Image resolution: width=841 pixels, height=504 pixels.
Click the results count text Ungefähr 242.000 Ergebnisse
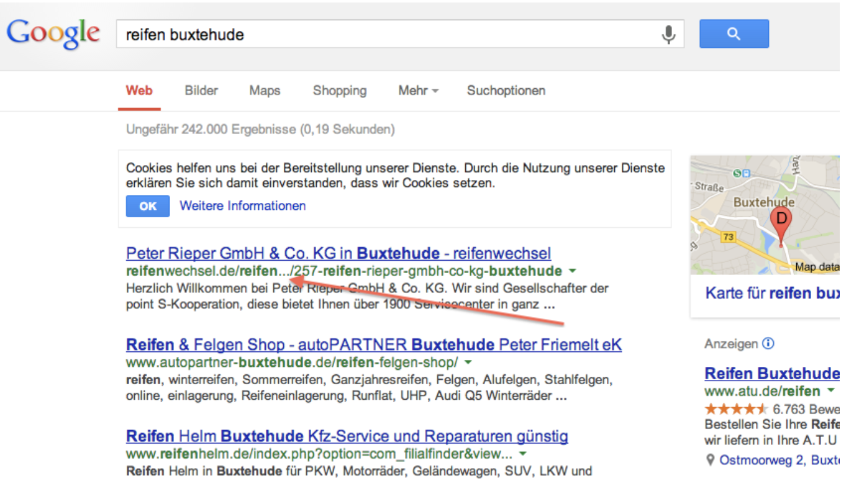260,130
